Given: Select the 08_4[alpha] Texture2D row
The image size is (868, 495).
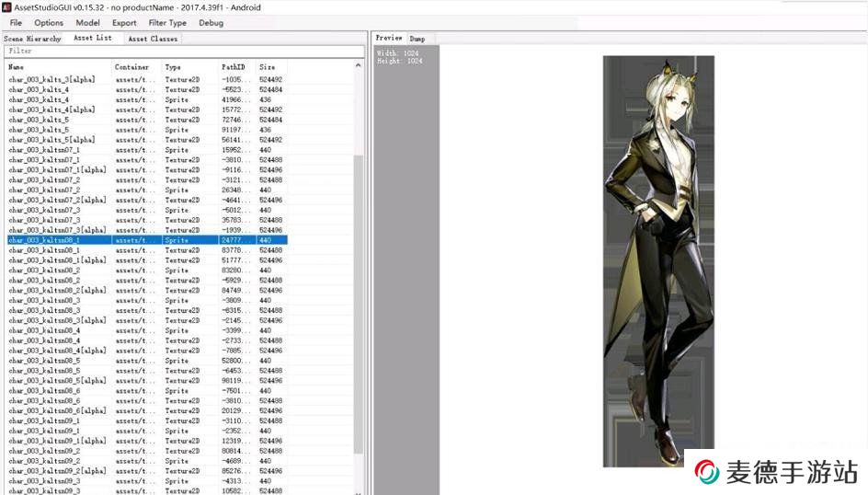Looking at the screenshot, I should point(147,351).
